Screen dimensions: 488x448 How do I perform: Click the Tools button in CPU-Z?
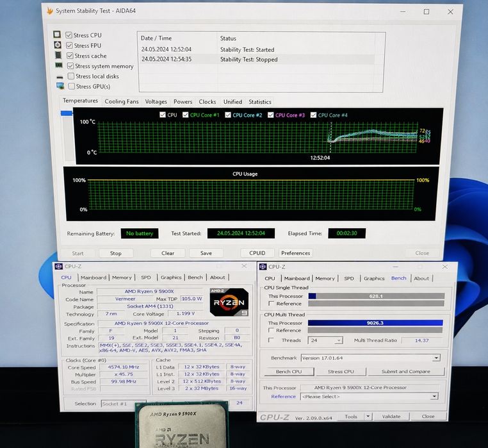351,416
